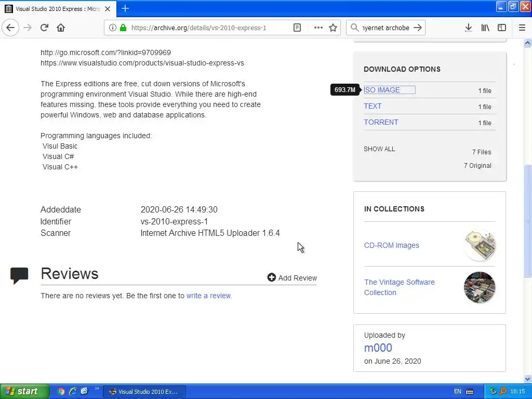This screenshot has height=399, width=532.
Task: Expand hidden quick launch icons chevron
Action: pos(97,389)
